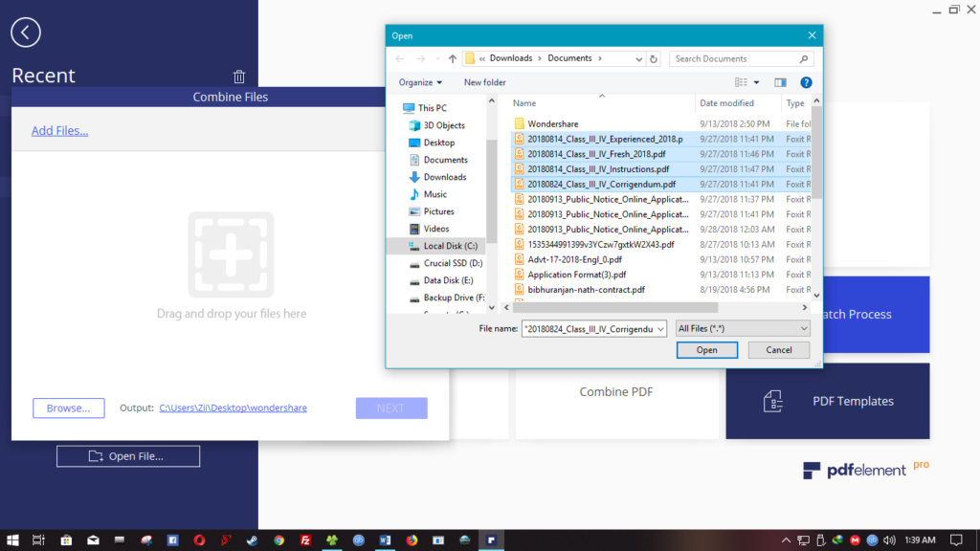Open the File name combo dropdown
This screenshot has height=551, width=980.
(x=660, y=329)
